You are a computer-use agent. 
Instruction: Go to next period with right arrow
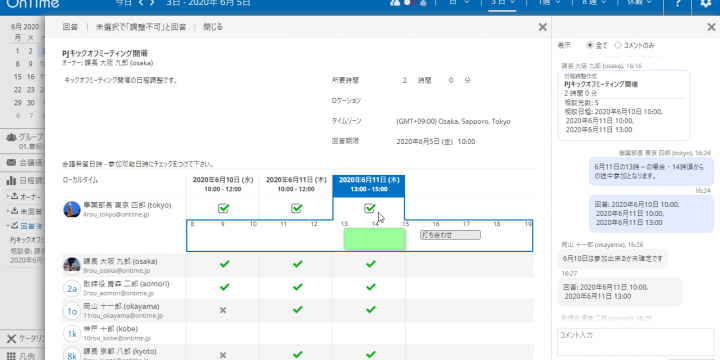(x=152, y=3)
